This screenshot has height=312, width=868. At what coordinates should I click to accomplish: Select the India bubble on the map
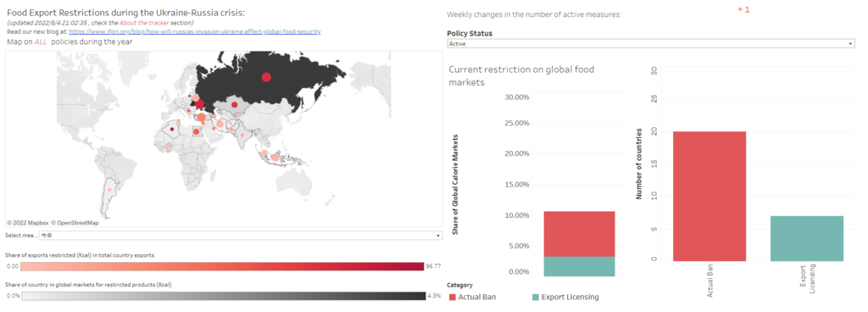[242, 135]
